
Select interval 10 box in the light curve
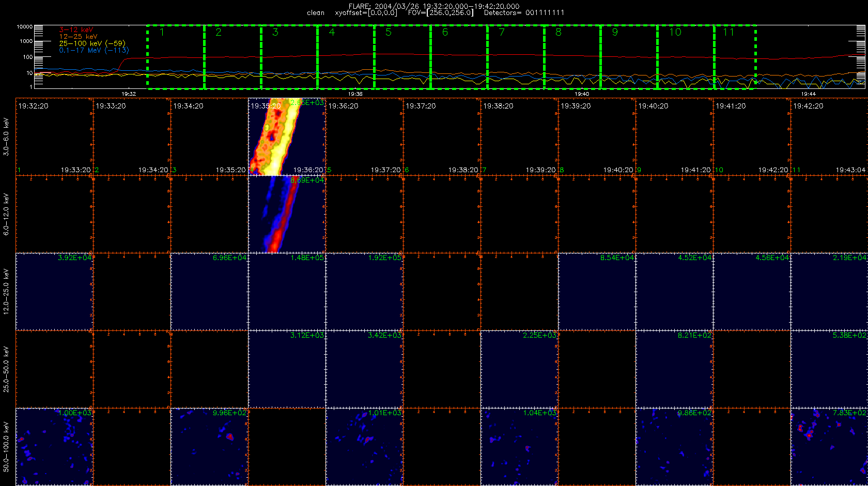(x=686, y=57)
